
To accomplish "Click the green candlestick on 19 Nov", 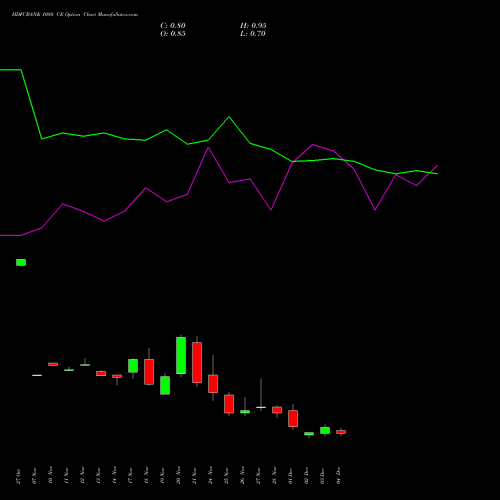I will tap(165, 385).
